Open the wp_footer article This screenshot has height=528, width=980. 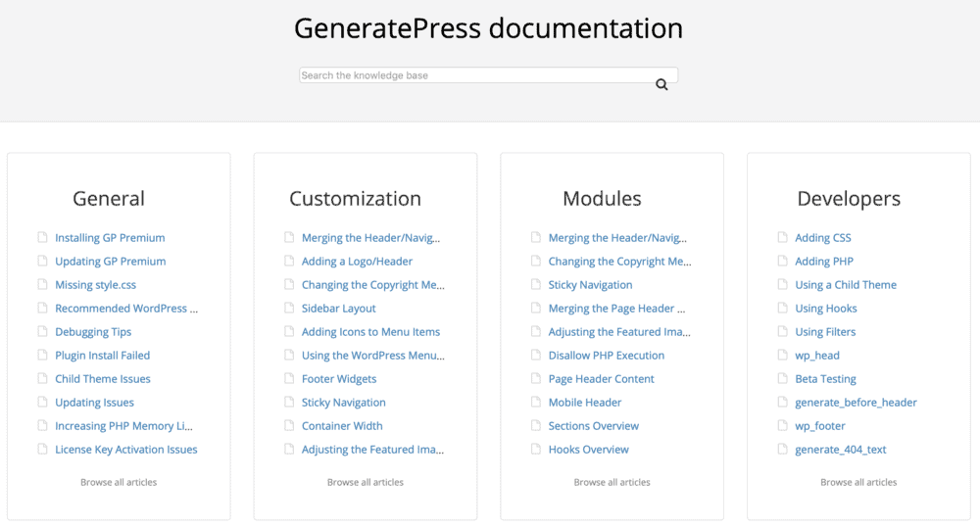coord(820,426)
